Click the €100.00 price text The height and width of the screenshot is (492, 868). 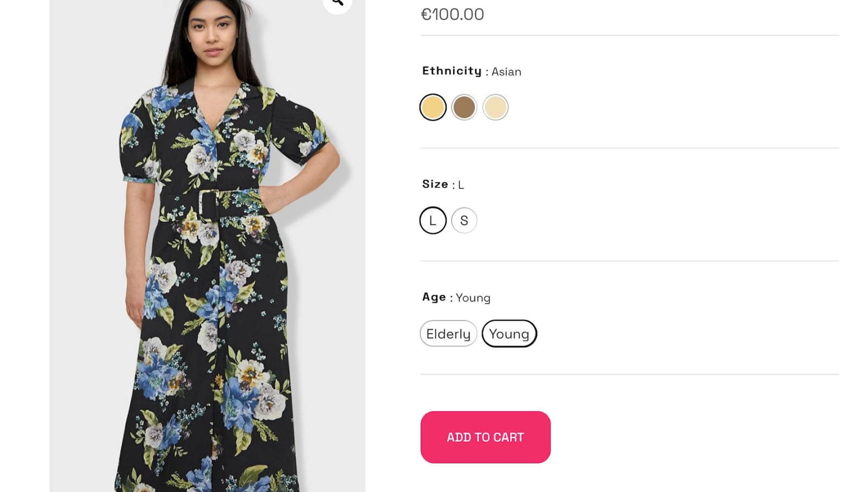[452, 14]
